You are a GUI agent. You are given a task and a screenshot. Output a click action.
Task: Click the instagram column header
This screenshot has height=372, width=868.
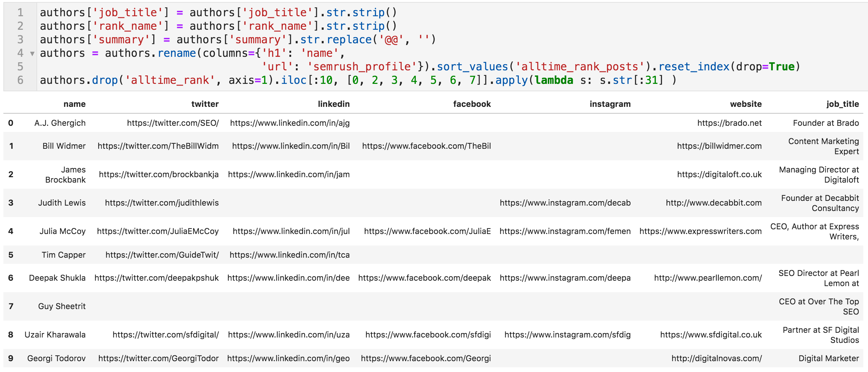pos(610,104)
